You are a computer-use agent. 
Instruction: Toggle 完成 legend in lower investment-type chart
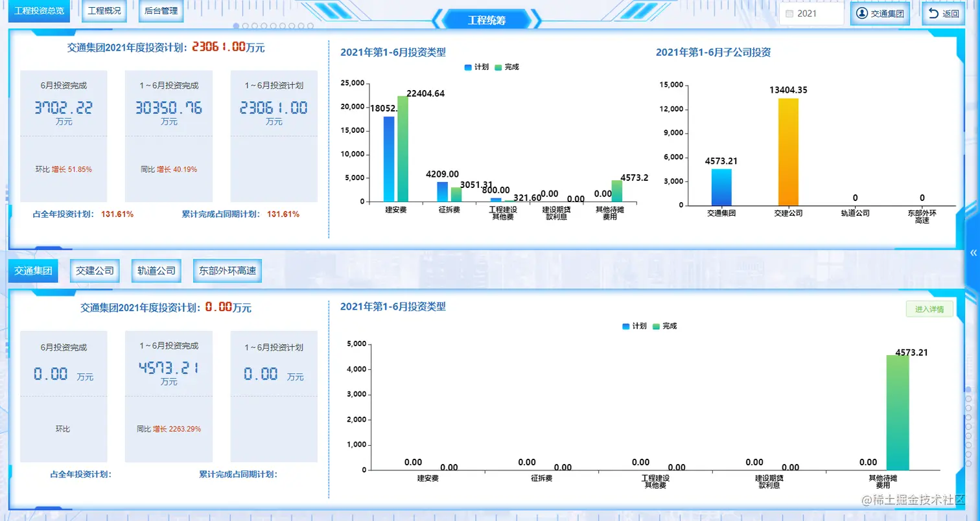coord(664,326)
